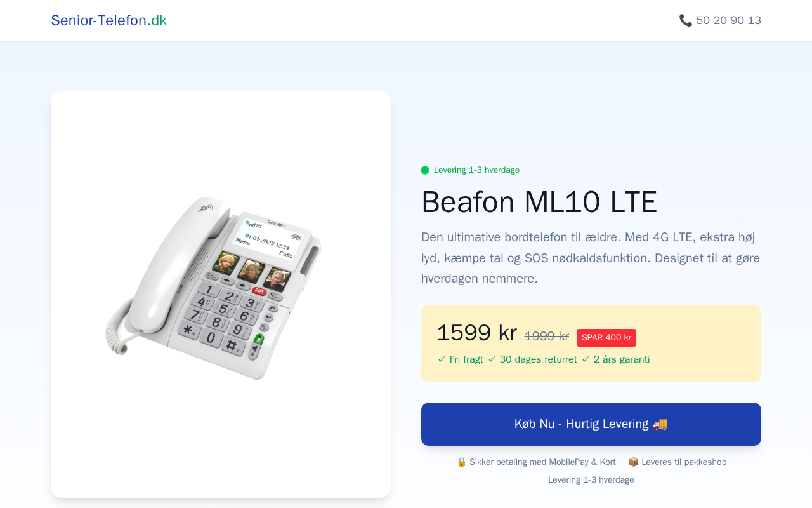Click the red SPAR 400 kr badge
This screenshot has height=508, width=812.
tap(606, 338)
